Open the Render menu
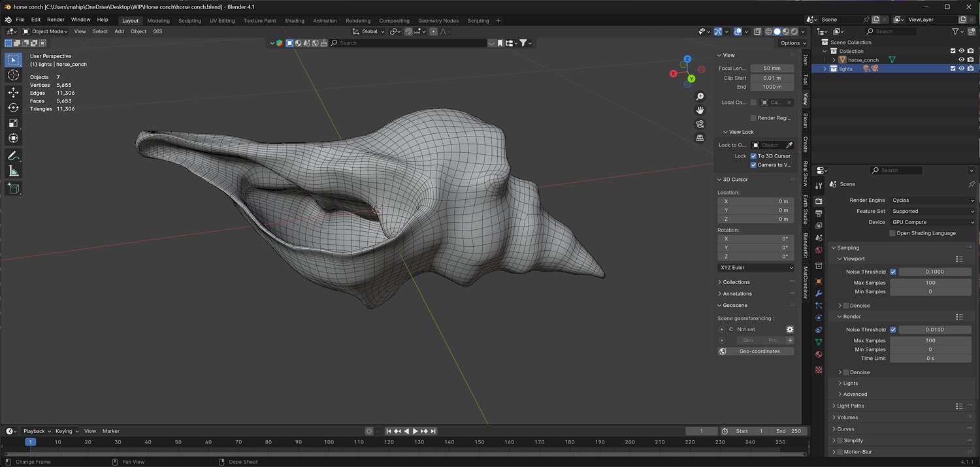 tap(56, 20)
